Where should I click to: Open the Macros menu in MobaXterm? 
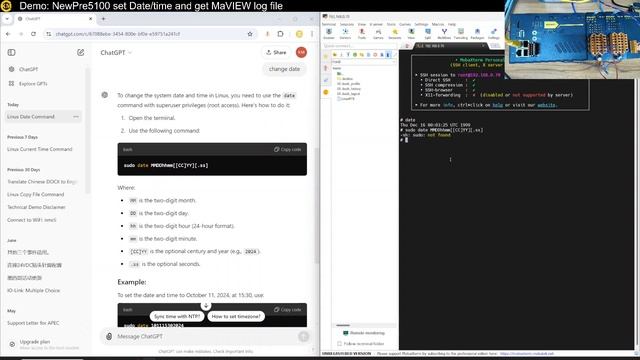click(438, 24)
